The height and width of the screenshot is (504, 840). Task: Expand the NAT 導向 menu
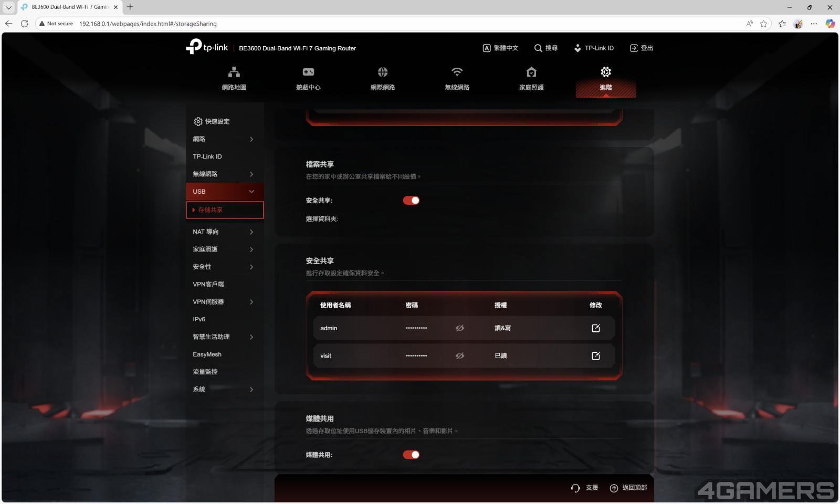(x=224, y=232)
